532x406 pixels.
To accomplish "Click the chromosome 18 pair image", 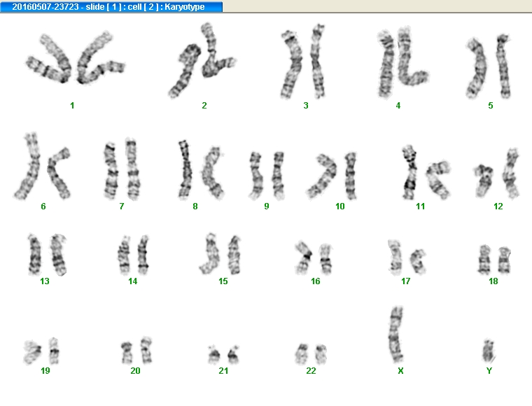I will click(x=494, y=260).
